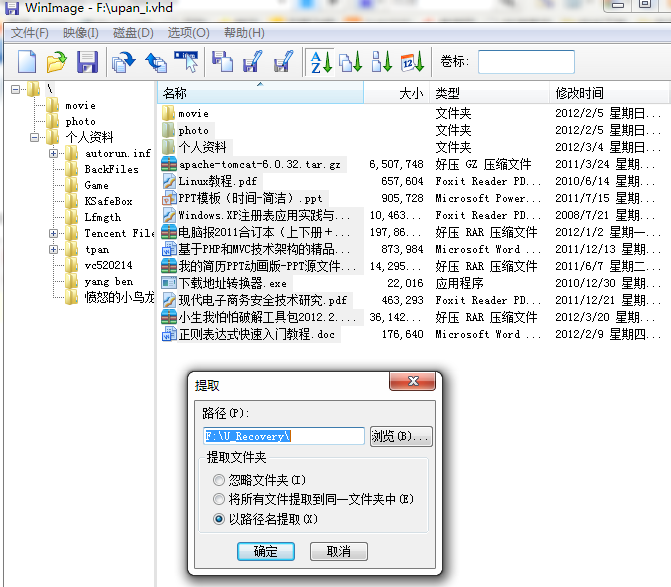The image size is (671, 587).
Task: Open the 选项(O) menu
Action: click(x=188, y=33)
